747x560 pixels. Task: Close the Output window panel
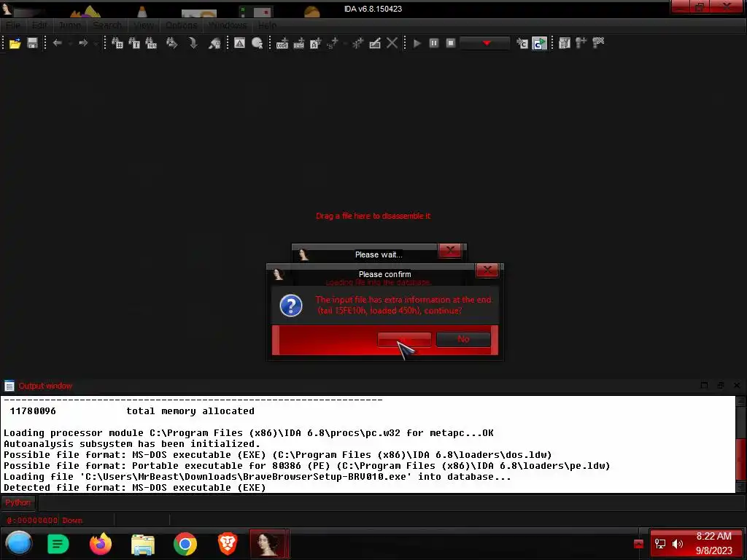point(737,385)
